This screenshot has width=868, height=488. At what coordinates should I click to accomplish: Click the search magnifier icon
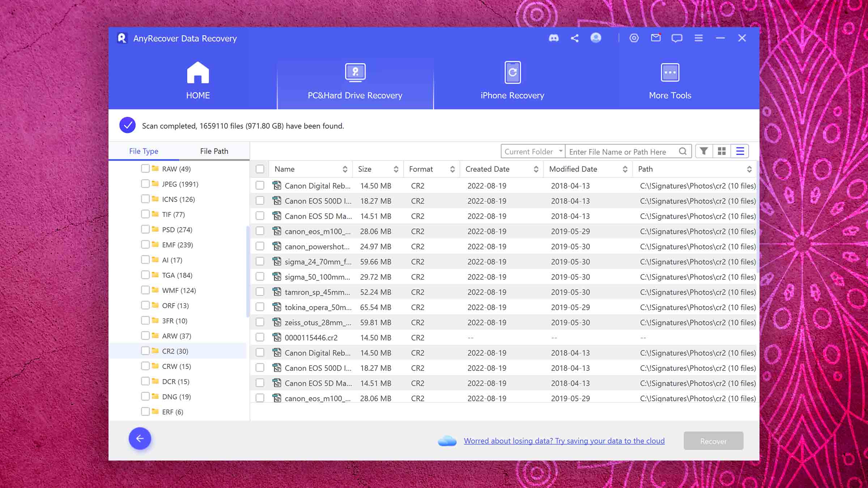tap(682, 151)
